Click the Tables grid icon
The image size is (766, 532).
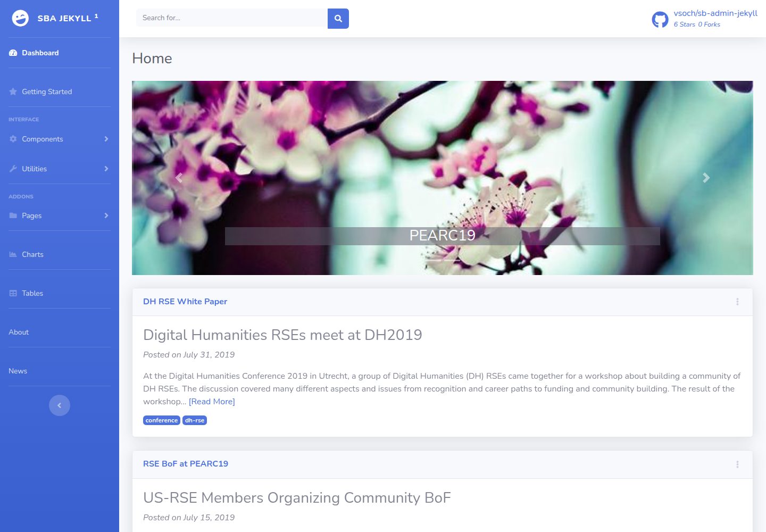[x=13, y=293]
